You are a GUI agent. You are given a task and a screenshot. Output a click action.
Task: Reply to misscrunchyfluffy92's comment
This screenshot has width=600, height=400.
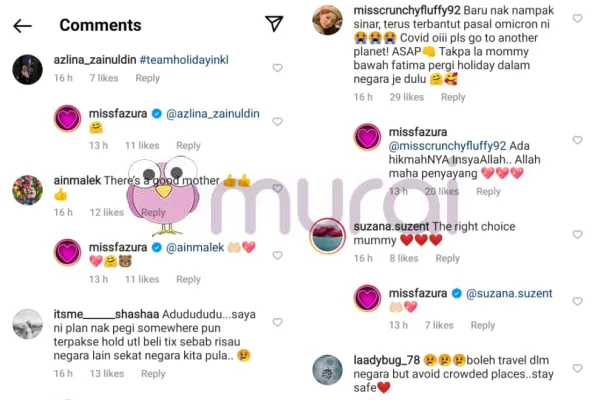coord(453,97)
